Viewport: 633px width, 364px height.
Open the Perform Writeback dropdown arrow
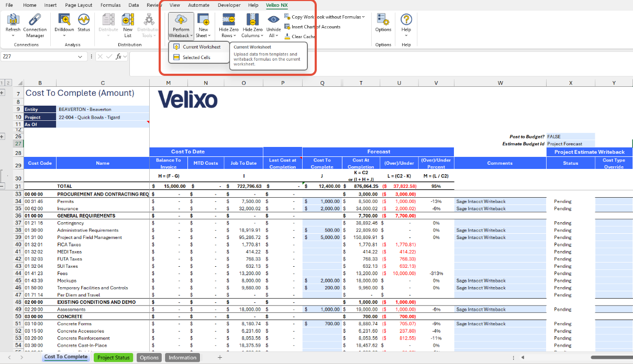point(191,36)
